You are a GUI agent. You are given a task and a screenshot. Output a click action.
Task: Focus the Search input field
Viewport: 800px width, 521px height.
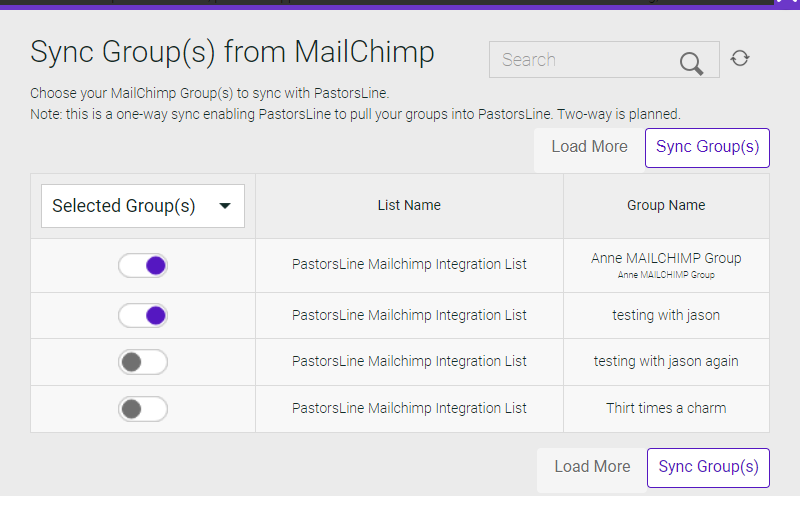click(604, 60)
